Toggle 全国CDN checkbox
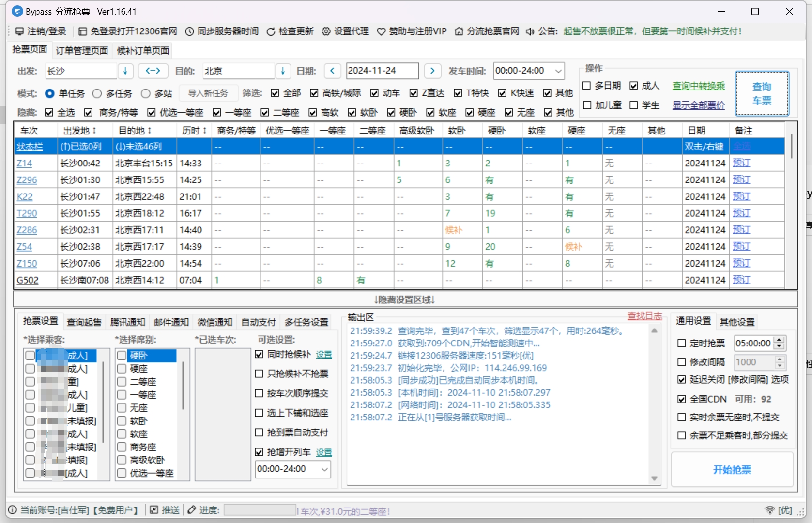The width and height of the screenshot is (812, 523). click(x=682, y=399)
